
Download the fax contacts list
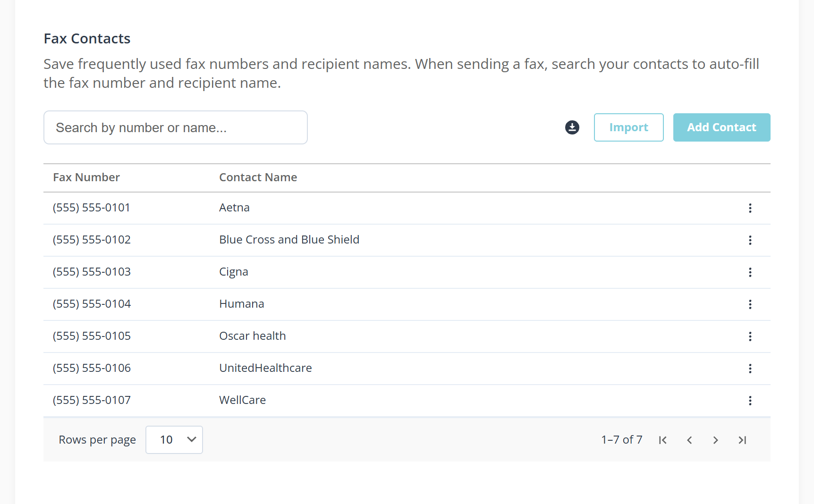click(x=572, y=127)
